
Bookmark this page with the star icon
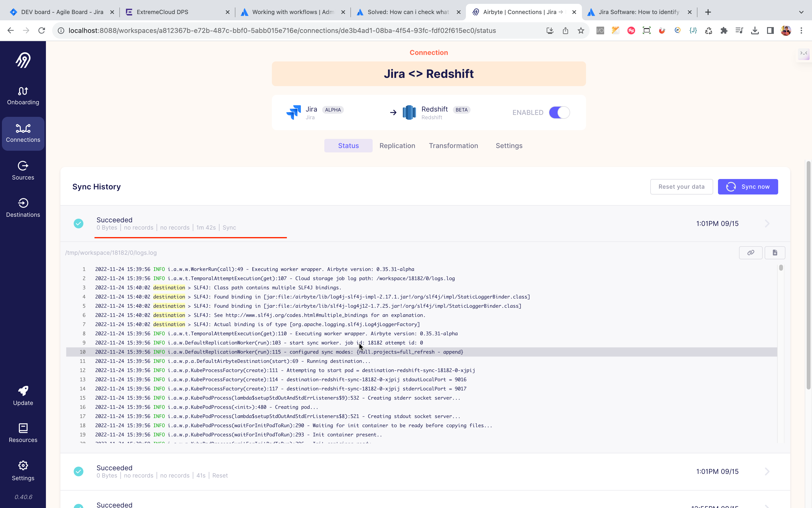point(581,30)
